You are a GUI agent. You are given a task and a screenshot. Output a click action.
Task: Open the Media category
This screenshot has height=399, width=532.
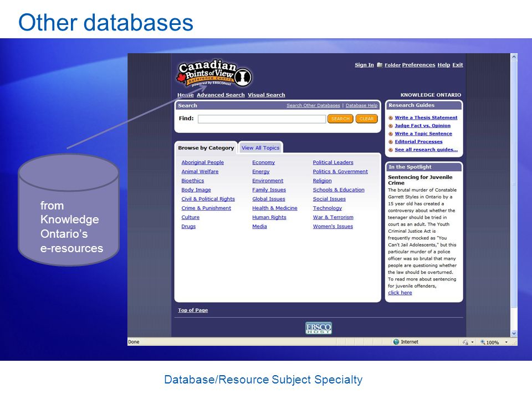click(x=259, y=227)
